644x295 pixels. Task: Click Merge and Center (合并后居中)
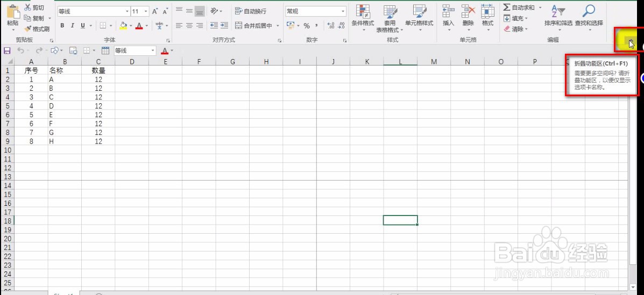pyautogui.click(x=254, y=25)
